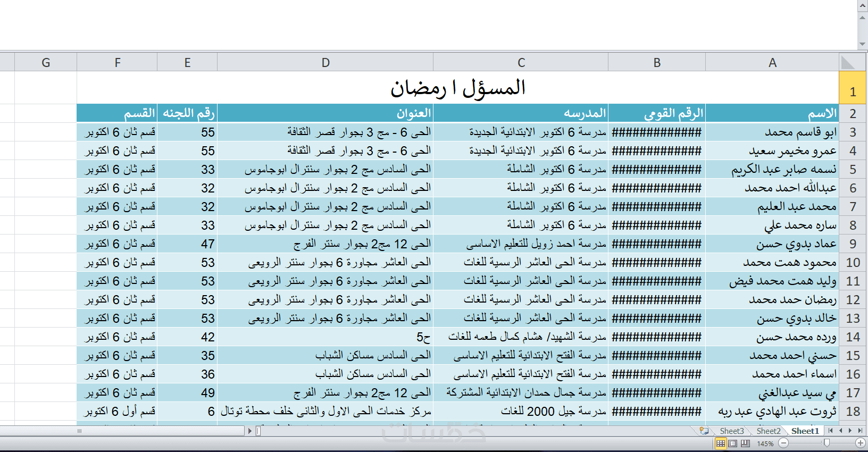Click the الاسم header cell

[772, 113]
